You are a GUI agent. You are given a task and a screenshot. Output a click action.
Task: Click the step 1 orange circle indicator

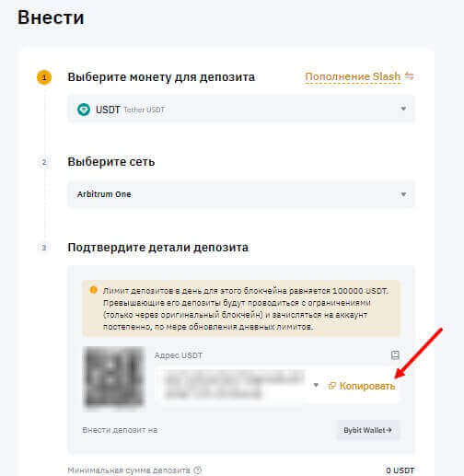coord(44,77)
